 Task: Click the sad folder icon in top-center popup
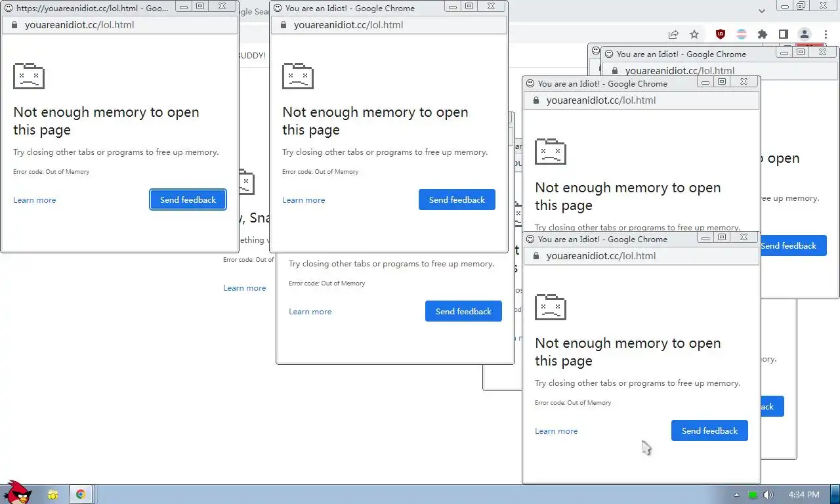click(298, 76)
